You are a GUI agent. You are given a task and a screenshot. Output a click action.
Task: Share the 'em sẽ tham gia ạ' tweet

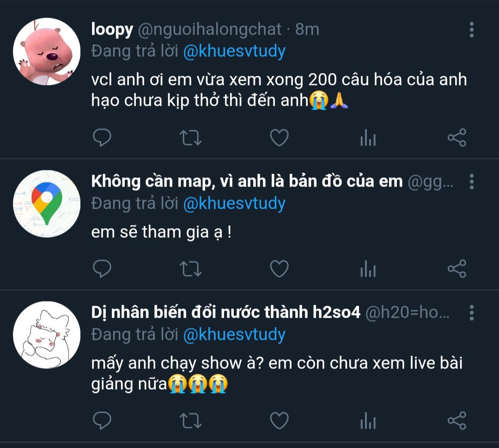pos(456,268)
